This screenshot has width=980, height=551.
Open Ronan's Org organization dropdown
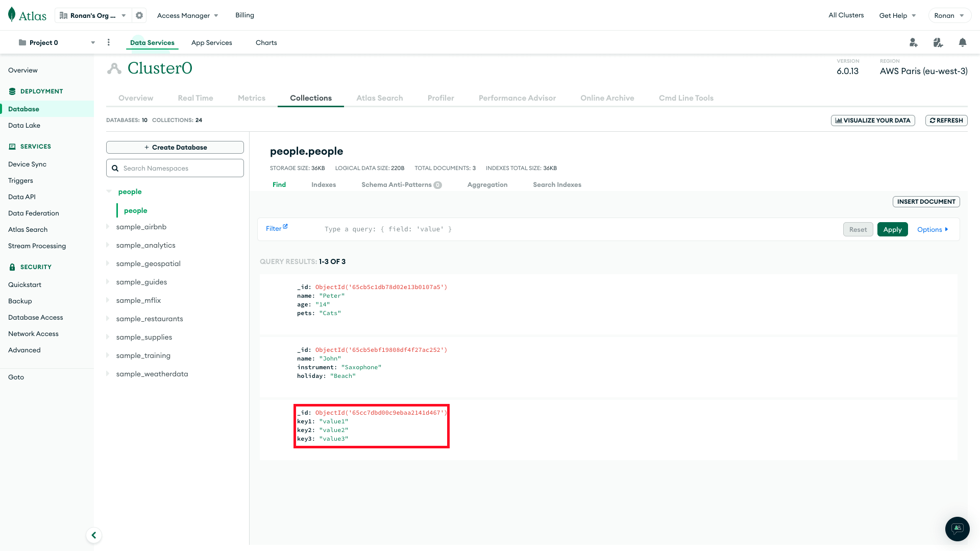tap(93, 15)
